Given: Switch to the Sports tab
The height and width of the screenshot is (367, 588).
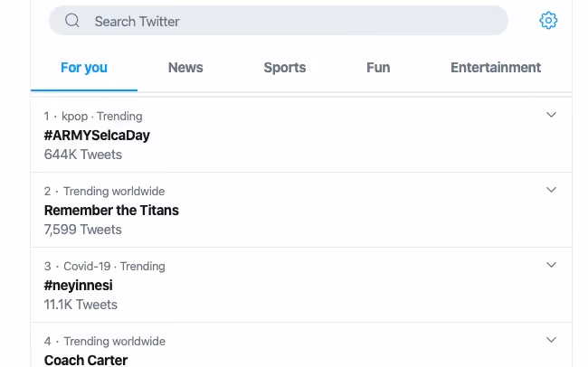Looking at the screenshot, I should tap(285, 68).
